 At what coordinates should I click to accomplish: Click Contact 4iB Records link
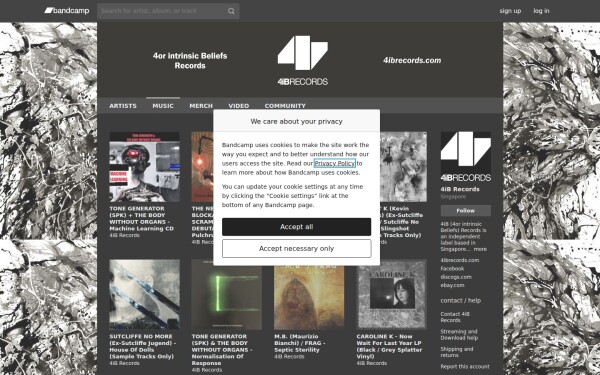coord(455,317)
